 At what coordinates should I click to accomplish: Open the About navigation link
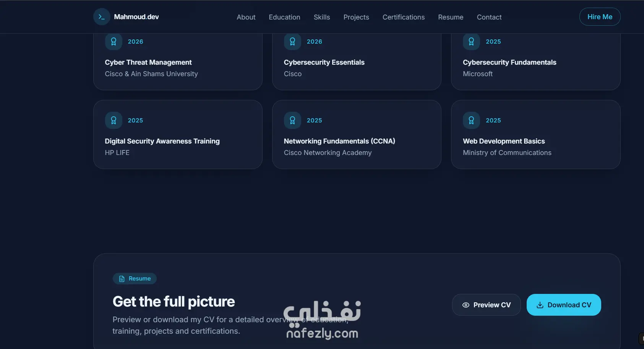point(246,17)
